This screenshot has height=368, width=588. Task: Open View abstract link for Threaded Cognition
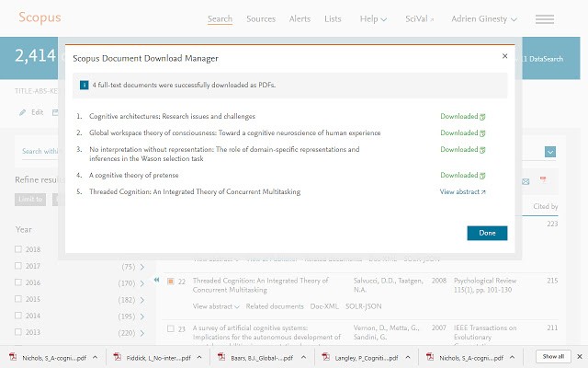462,192
